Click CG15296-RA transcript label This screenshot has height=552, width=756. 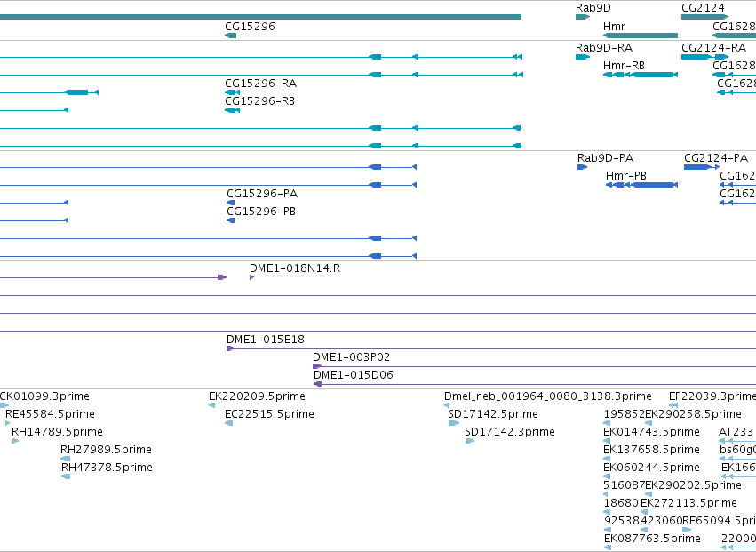(260, 84)
